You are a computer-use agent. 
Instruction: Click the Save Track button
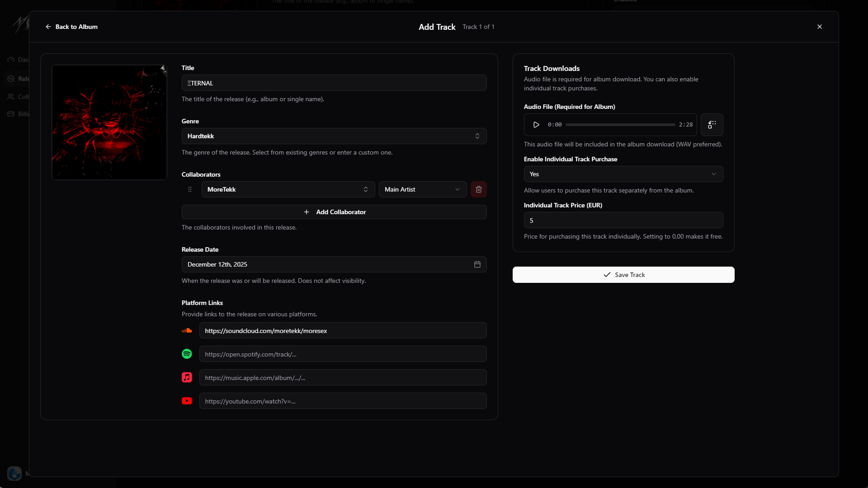point(624,274)
